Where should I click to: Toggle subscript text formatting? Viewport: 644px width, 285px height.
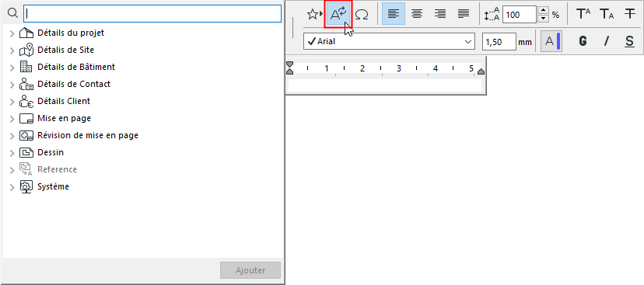pyautogui.click(x=607, y=14)
